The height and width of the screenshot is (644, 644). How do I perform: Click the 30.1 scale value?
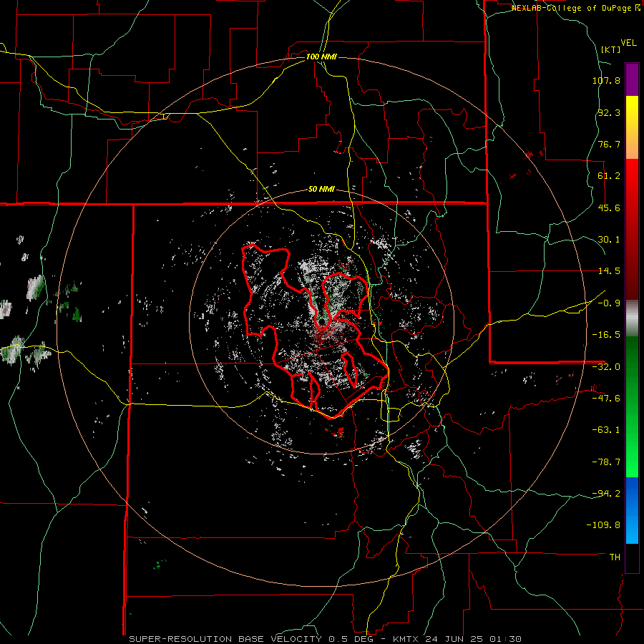pos(609,240)
